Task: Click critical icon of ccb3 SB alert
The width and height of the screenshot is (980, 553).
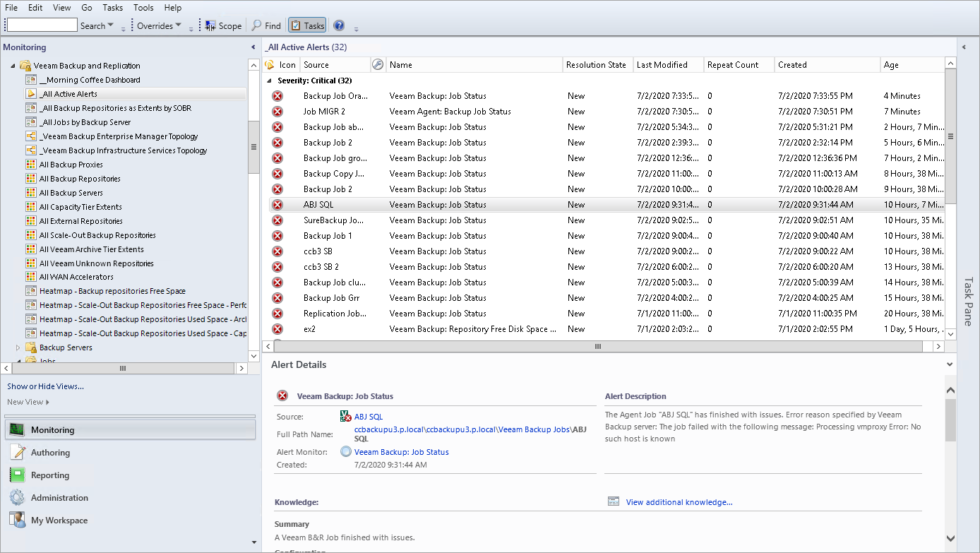Action: coord(277,251)
